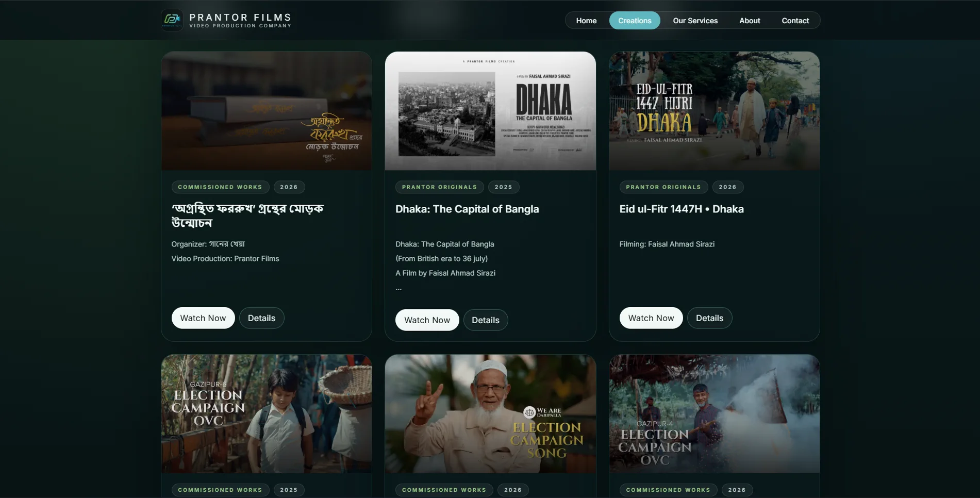Image resolution: width=980 pixels, height=498 pixels.
Task: Click 'Filming: Faisal Ahmad Sirazi' text
Action: [667, 244]
